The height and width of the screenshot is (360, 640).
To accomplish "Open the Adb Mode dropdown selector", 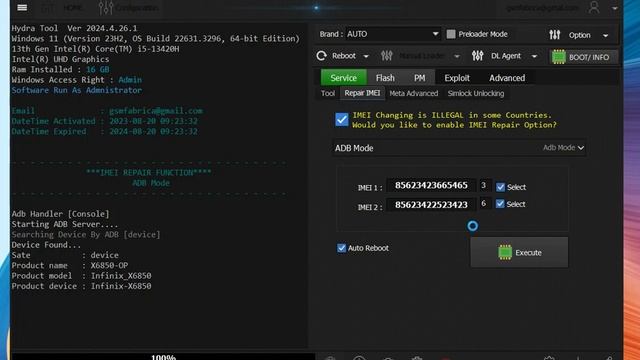I will (563, 148).
